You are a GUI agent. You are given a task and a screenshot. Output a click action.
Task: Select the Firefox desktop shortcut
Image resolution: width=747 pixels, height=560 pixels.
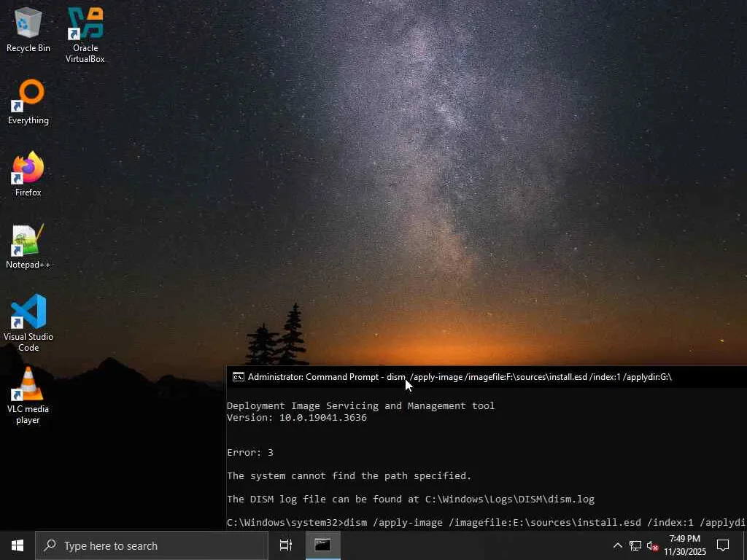[28, 174]
